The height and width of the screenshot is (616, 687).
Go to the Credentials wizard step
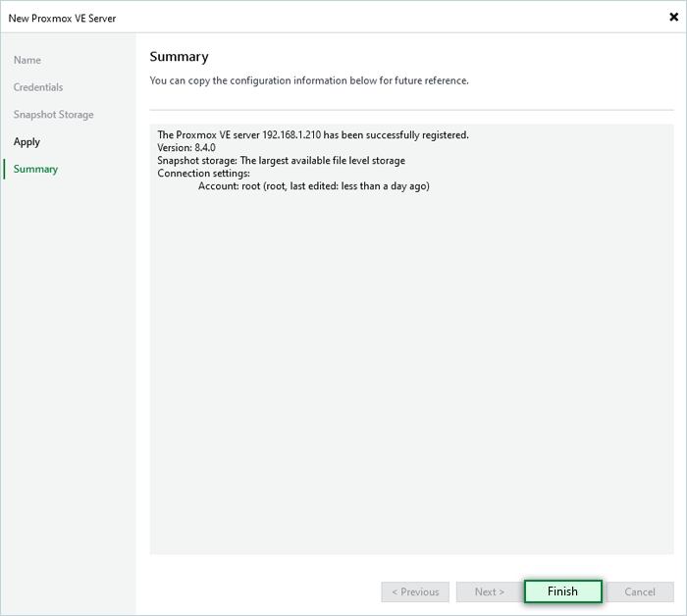(x=38, y=87)
